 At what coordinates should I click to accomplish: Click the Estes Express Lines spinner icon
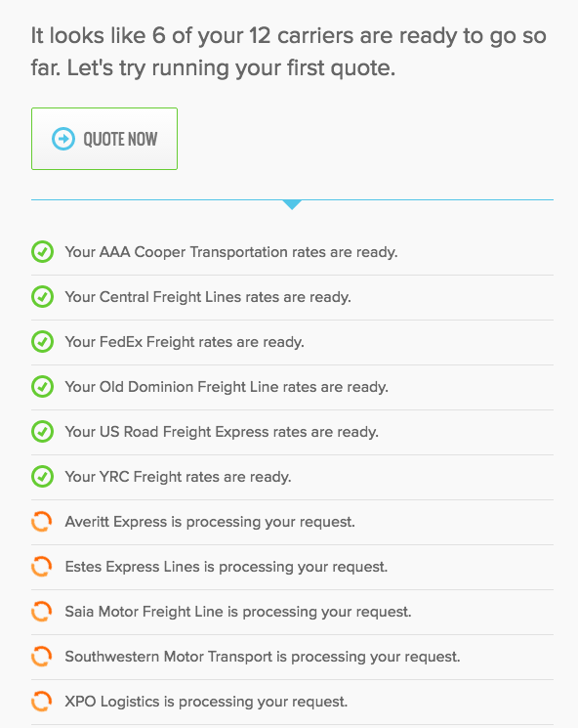point(41,567)
